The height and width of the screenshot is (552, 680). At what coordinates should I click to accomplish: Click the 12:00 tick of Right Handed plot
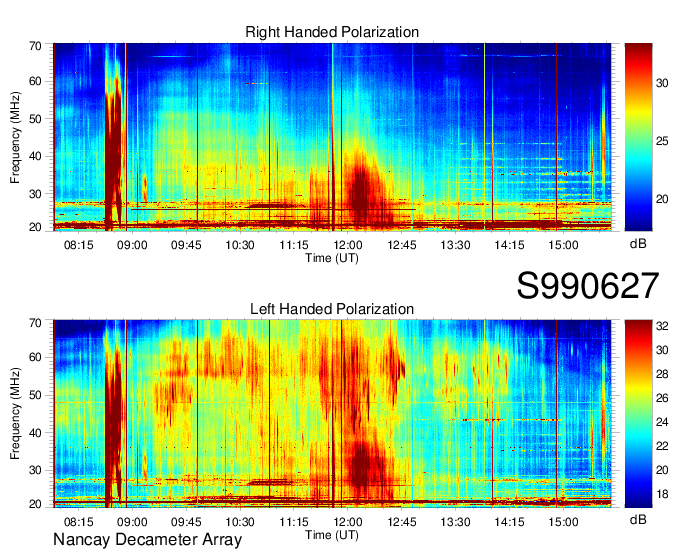(348, 245)
